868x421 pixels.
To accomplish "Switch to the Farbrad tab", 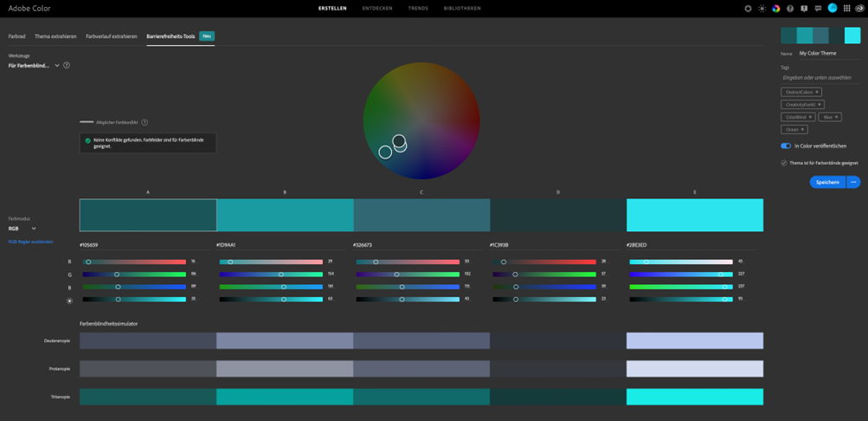I will coord(17,36).
